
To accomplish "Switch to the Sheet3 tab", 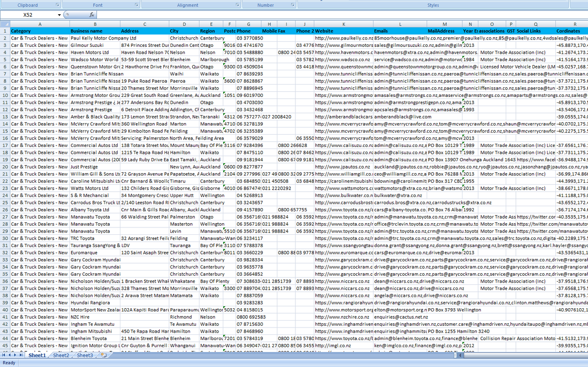I will tap(85, 355).
